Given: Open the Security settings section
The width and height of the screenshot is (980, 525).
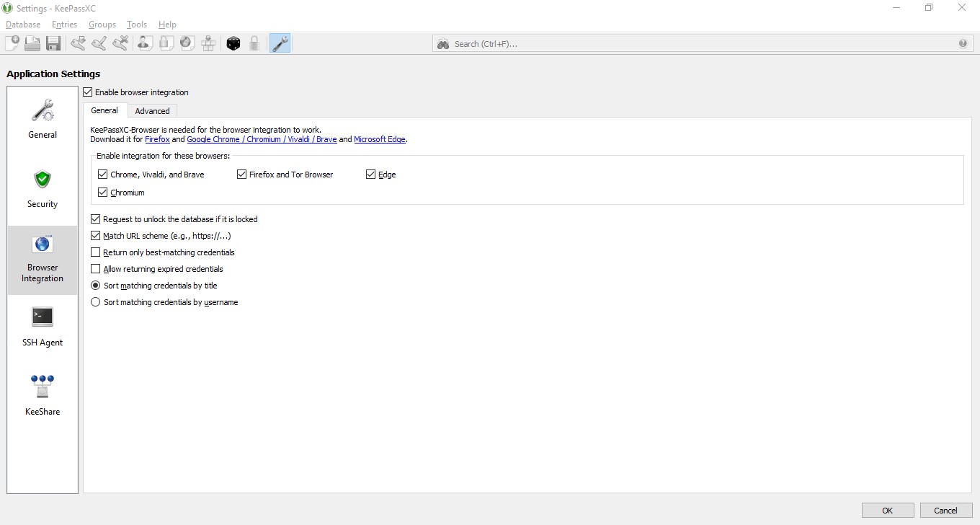Looking at the screenshot, I should click(x=43, y=189).
